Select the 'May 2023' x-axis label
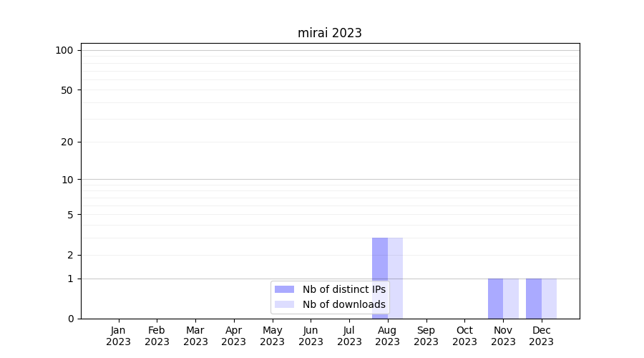This screenshot has height=358, width=644. coord(272,336)
